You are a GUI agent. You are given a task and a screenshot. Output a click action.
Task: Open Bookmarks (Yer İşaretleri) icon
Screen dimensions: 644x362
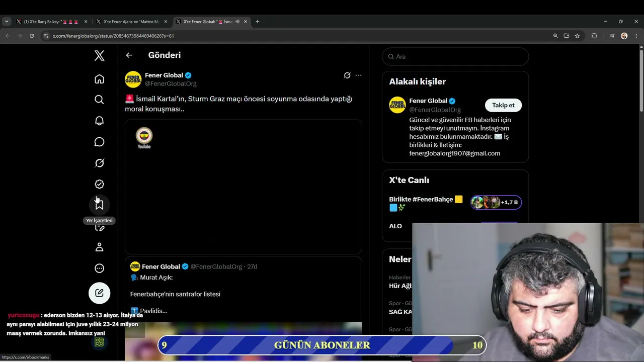pyautogui.click(x=99, y=205)
